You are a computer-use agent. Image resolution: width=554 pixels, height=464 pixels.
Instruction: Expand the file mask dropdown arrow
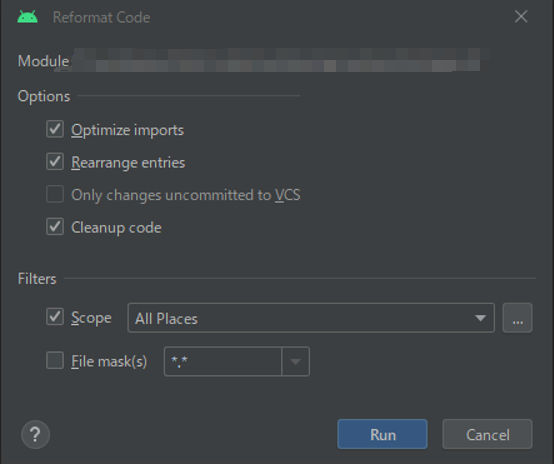[295, 362]
